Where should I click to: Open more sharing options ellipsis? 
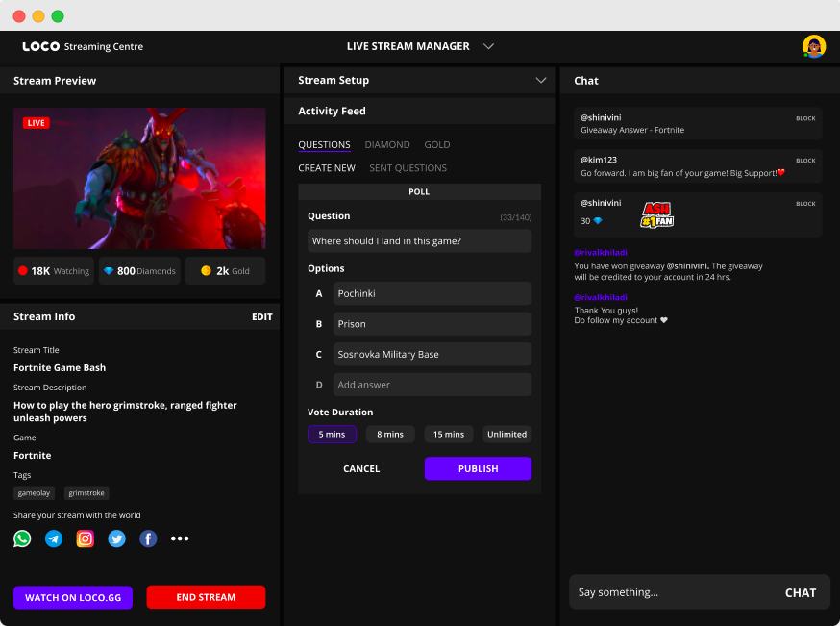(x=180, y=538)
